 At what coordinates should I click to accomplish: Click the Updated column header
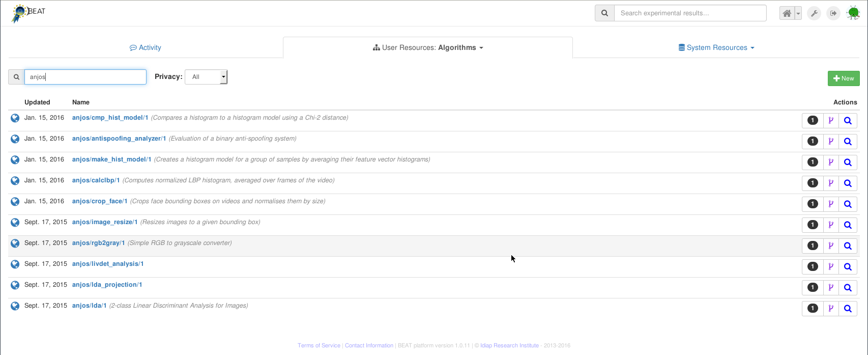point(37,102)
